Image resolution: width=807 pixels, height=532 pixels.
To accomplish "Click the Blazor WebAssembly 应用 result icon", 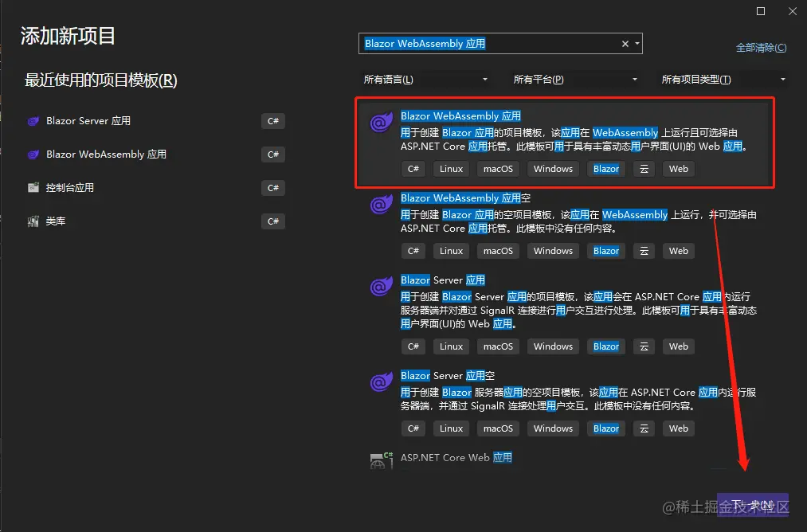I will tap(382, 123).
